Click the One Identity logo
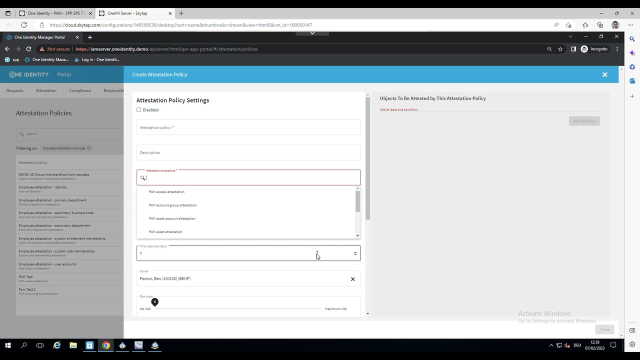This screenshot has height=360, width=640. click(x=29, y=75)
